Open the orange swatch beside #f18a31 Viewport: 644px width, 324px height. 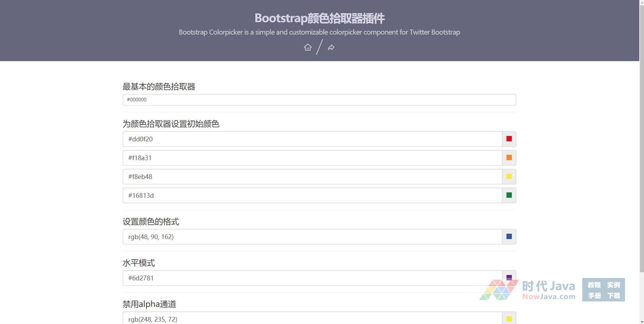coord(509,158)
